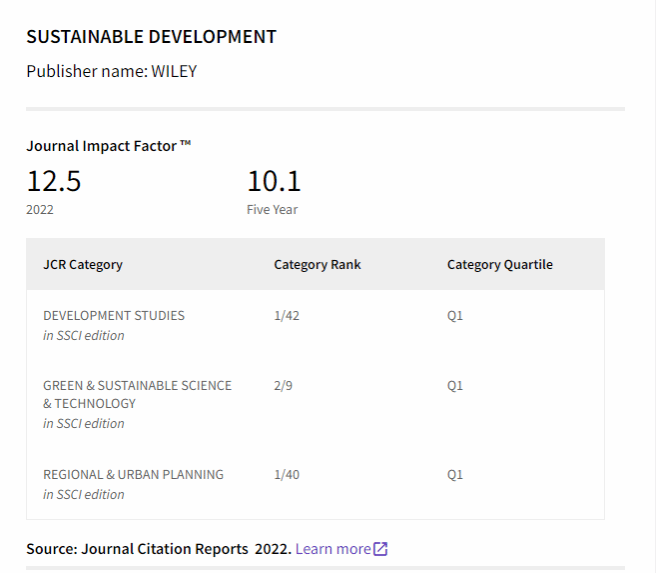Click the SUSTAINABLE DEVELOPMENT journal title
Viewport: 656px width, 573px height.
click(x=151, y=37)
